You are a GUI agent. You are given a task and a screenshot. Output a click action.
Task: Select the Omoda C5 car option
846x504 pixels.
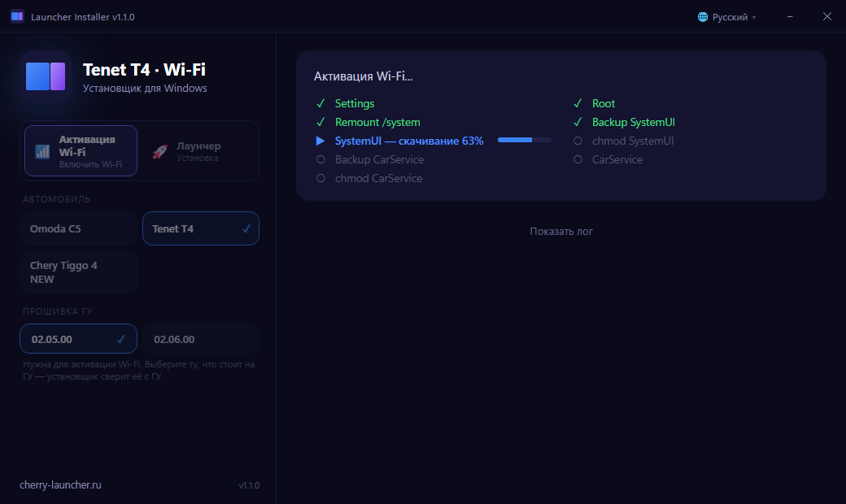(78, 228)
